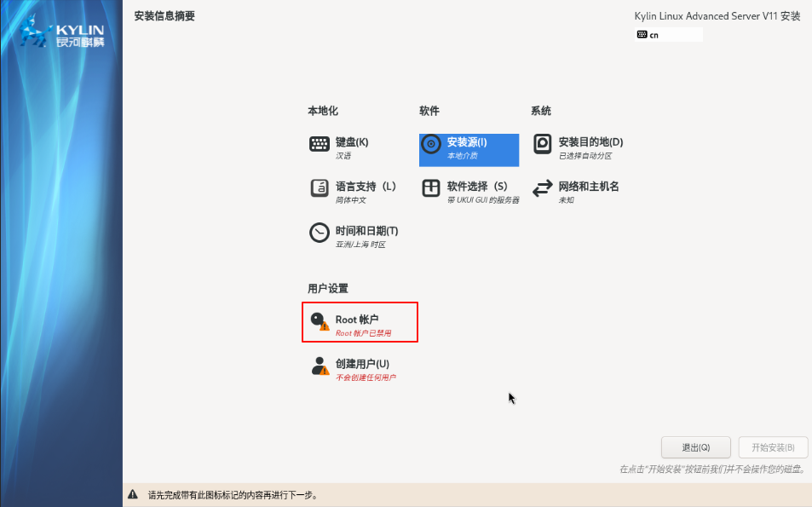Click 带 UKUI GUI 的服务器 status text
Screen dimensions: 812x507
(482, 200)
